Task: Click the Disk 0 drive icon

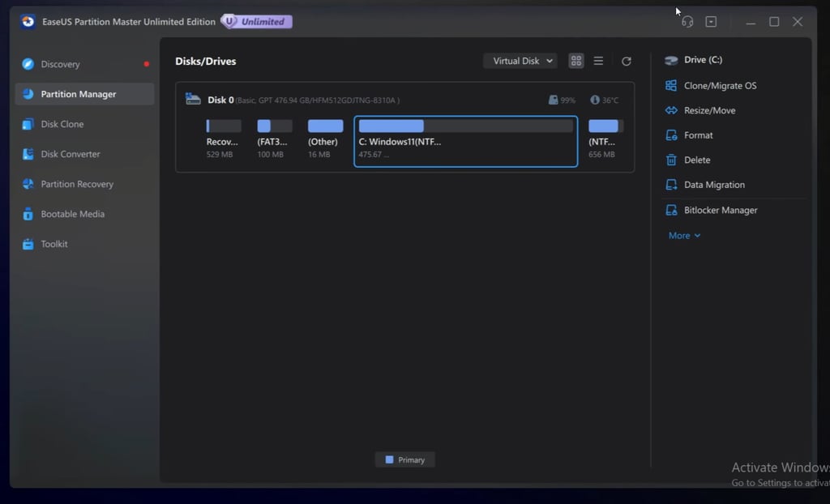Action: [193, 99]
